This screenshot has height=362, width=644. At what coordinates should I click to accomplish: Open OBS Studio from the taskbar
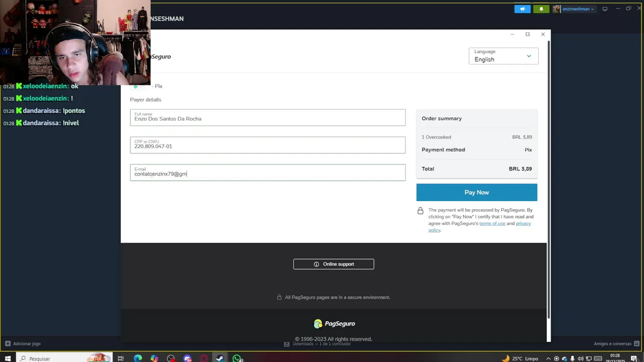(x=171, y=358)
